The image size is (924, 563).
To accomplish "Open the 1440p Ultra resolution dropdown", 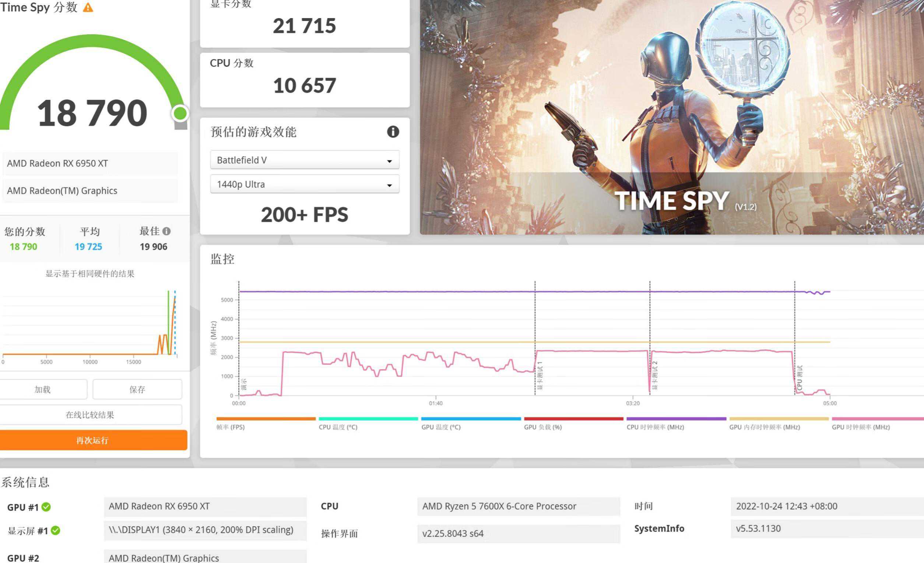I will pyautogui.click(x=305, y=184).
